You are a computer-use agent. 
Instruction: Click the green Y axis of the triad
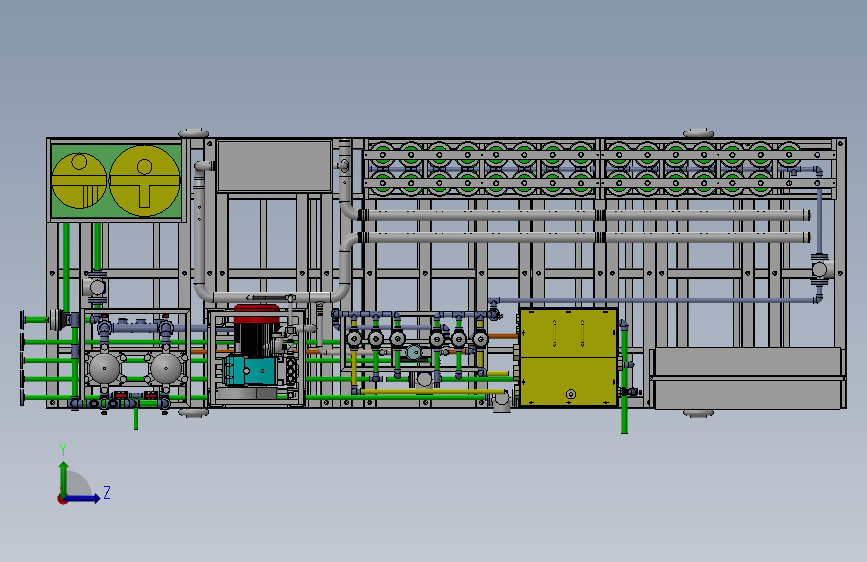[x=64, y=478]
